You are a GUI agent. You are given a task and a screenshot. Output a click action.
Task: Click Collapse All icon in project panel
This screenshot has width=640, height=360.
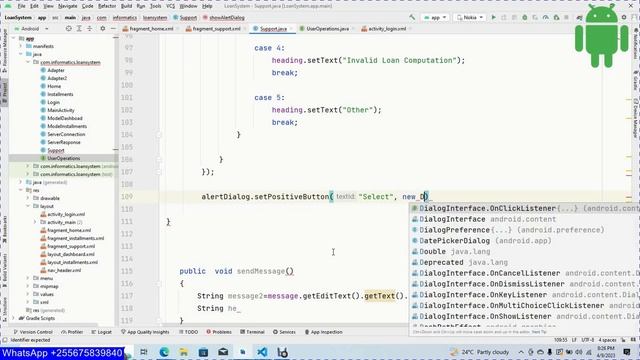[x=90, y=29]
